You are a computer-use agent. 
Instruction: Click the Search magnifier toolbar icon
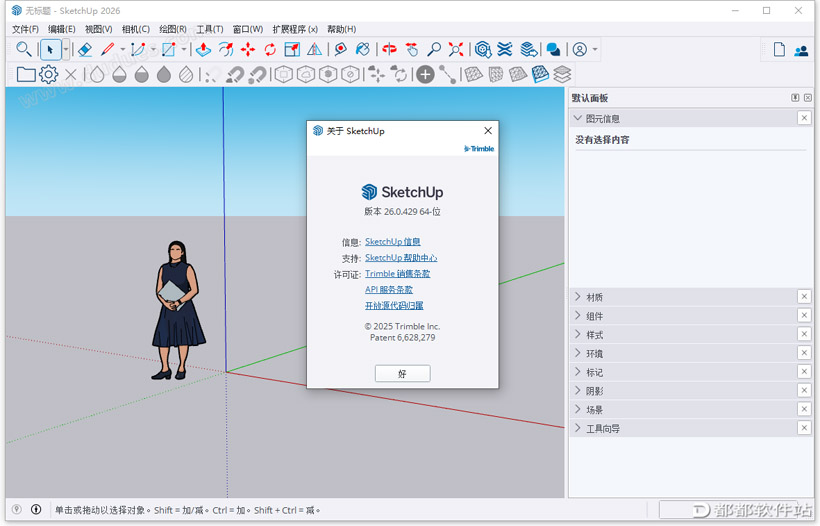[x=24, y=49]
